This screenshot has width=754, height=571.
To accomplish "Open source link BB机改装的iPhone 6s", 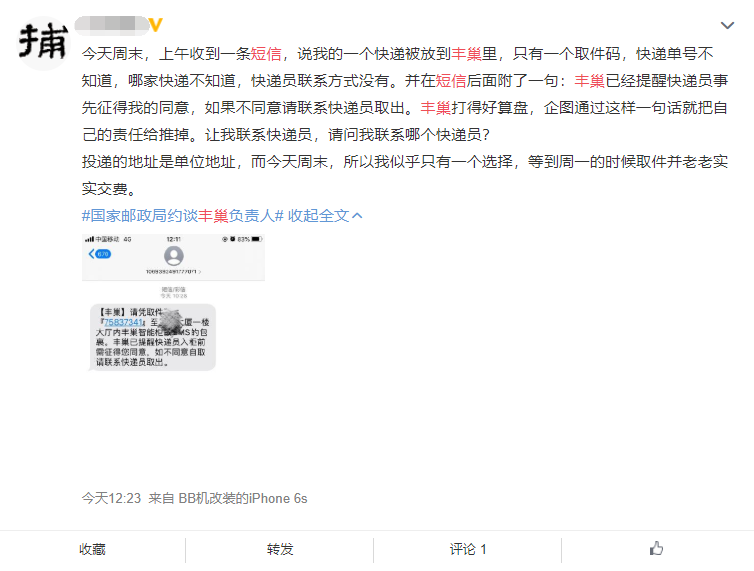I will pyautogui.click(x=242, y=497).
